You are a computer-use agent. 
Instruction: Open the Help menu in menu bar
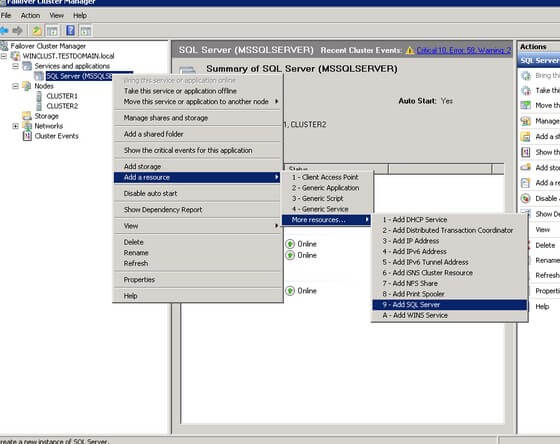pos(80,15)
